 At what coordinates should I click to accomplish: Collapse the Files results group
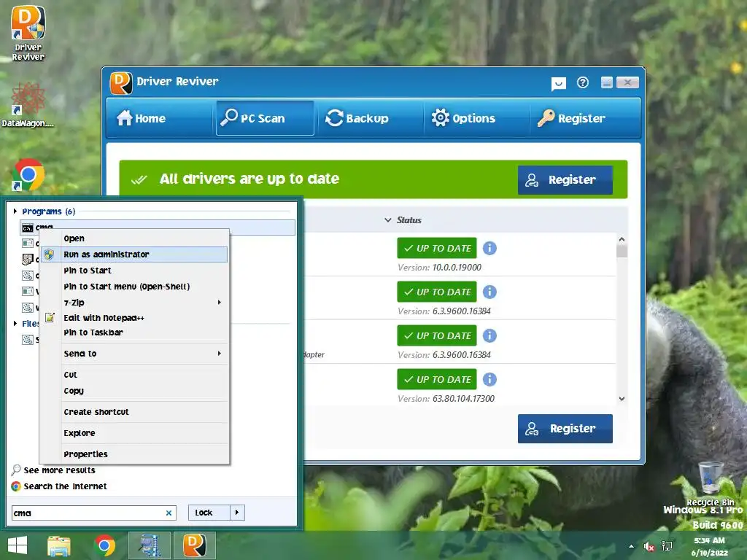tap(15, 323)
